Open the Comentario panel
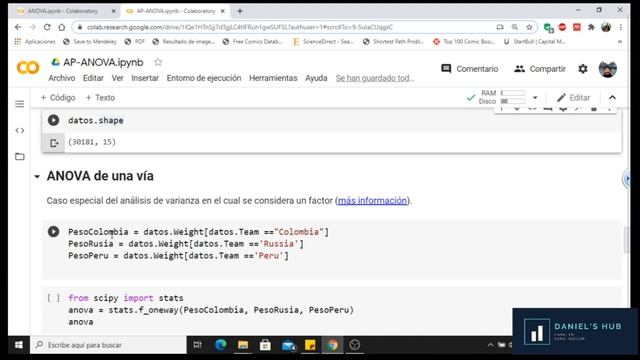The image size is (640, 360). (x=470, y=69)
